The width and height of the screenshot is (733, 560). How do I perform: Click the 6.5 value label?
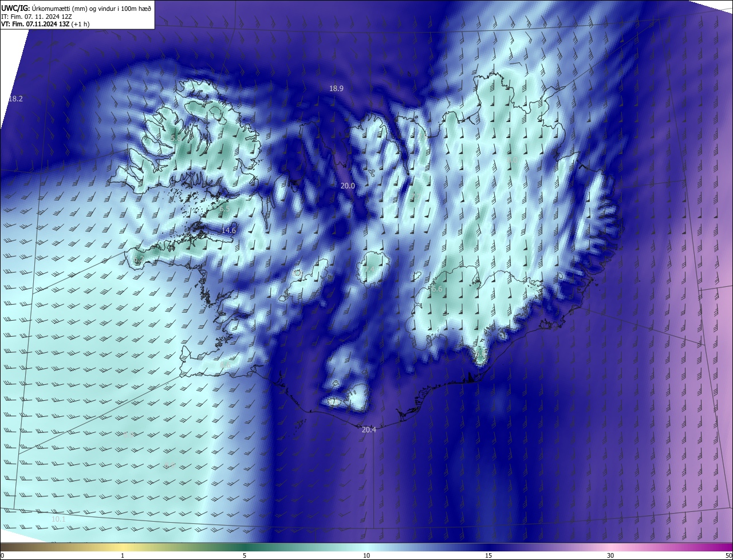224,210
